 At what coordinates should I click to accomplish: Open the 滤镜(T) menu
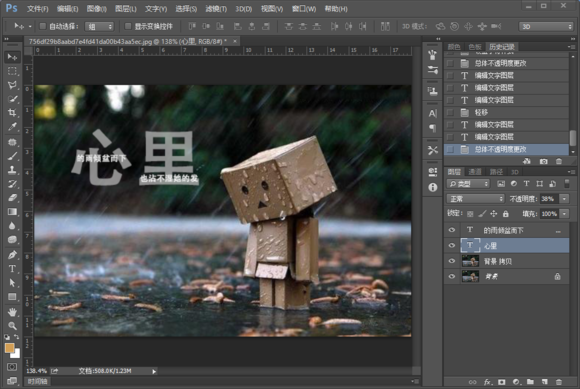[x=216, y=9]
